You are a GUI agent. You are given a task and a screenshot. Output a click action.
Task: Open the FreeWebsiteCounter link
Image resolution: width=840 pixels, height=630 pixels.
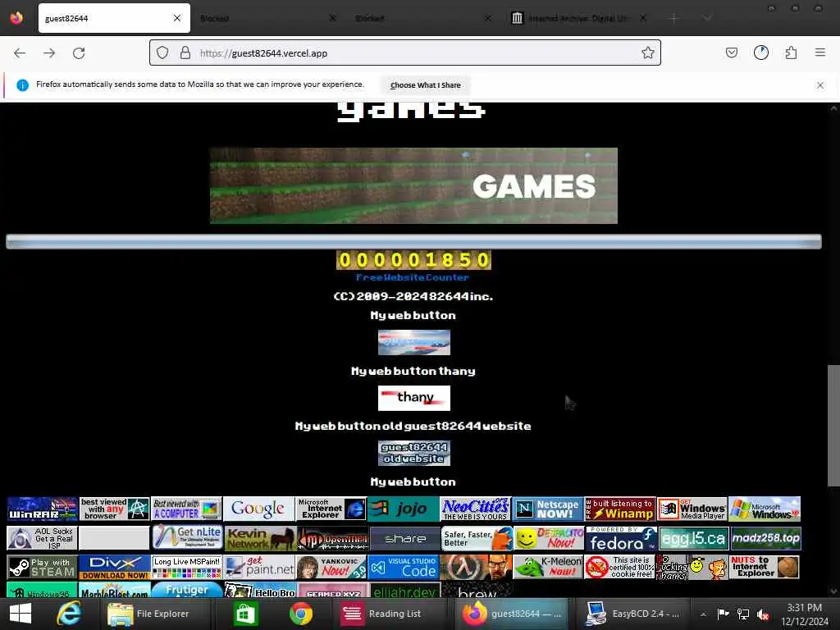pyautogui.click(x=413, y=277)
